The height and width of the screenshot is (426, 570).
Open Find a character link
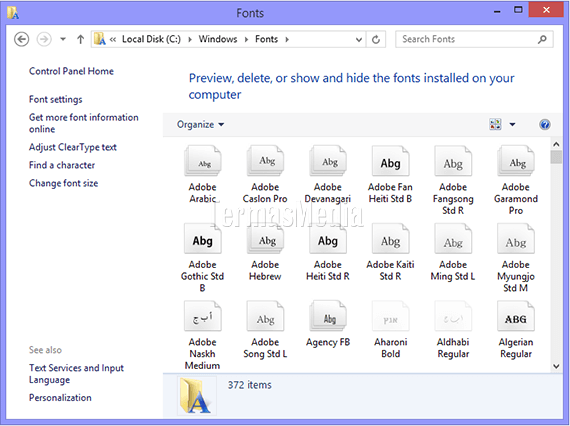(62, 165)
